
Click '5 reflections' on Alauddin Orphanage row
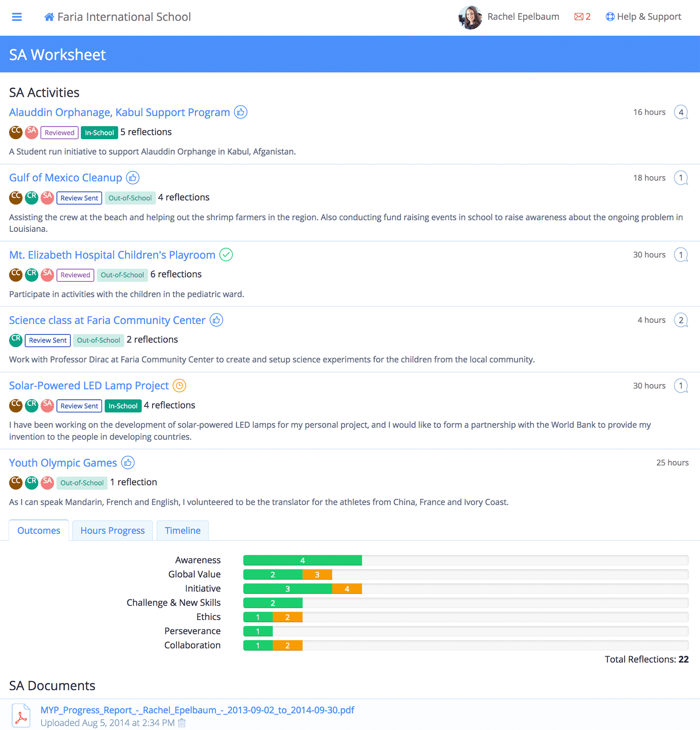[146, 132]
